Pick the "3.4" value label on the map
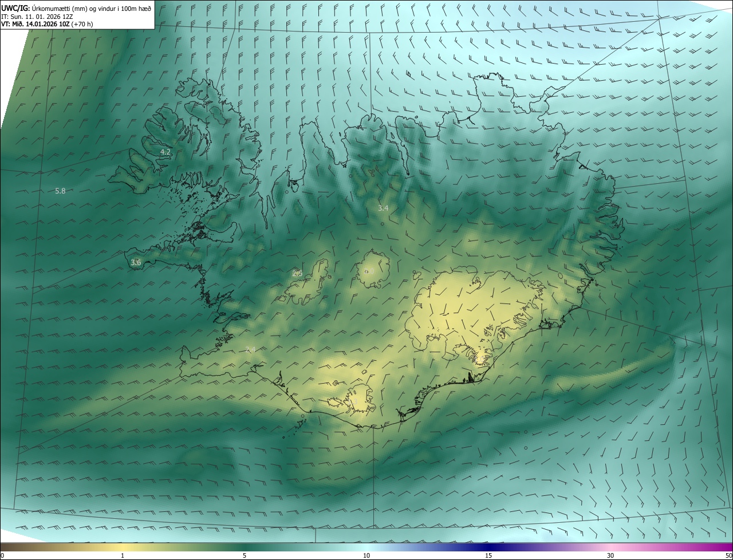This screenshot has width=733, height=560. tap(383, 208)
